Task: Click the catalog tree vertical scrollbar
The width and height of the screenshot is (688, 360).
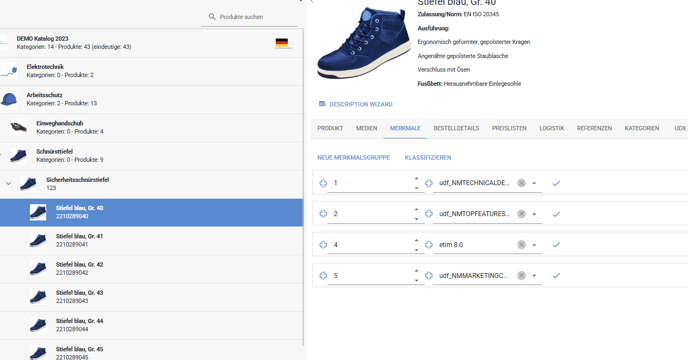Action: 304,188
